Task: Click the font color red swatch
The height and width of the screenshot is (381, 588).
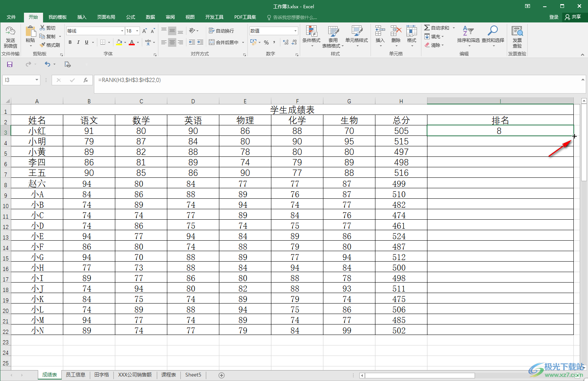Action: click(x=132, y=42)
